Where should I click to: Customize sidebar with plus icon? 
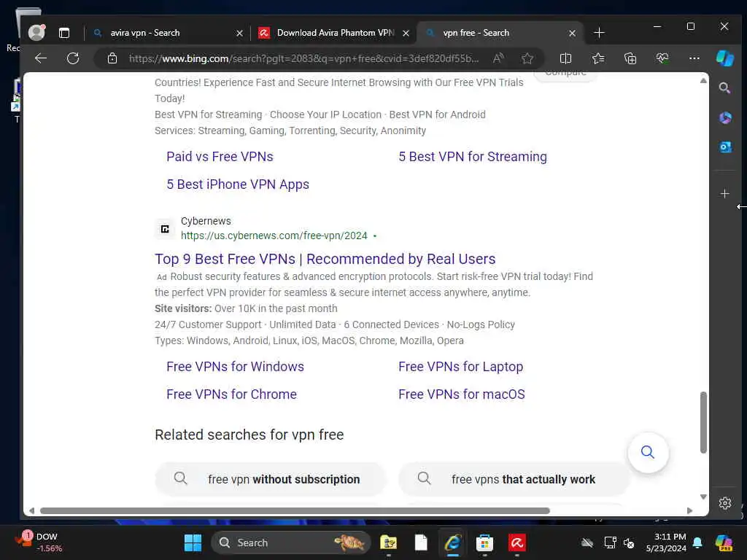724,194
